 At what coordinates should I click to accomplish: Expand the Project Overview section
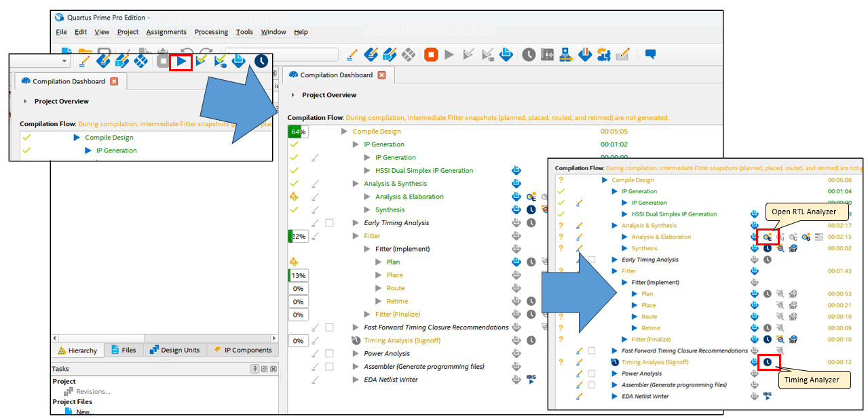point(293,95)
